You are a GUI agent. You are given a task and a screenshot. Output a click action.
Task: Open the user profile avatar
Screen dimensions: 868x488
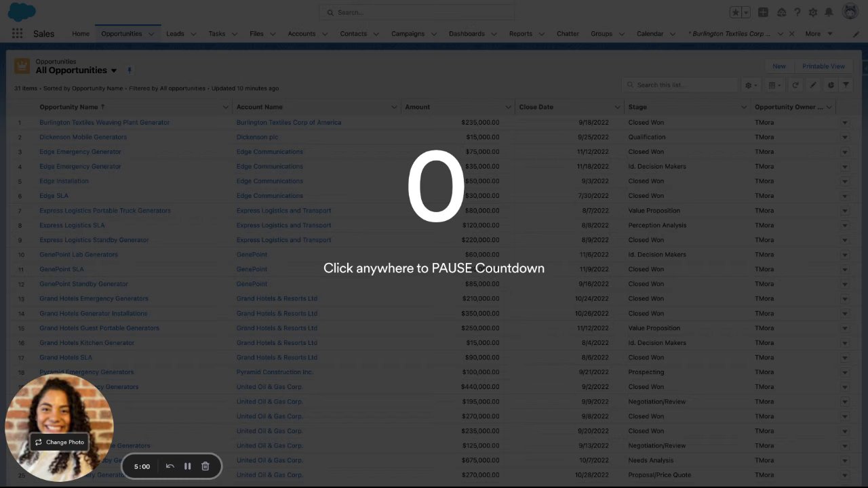pyautogui.click(x=850, y=12)
